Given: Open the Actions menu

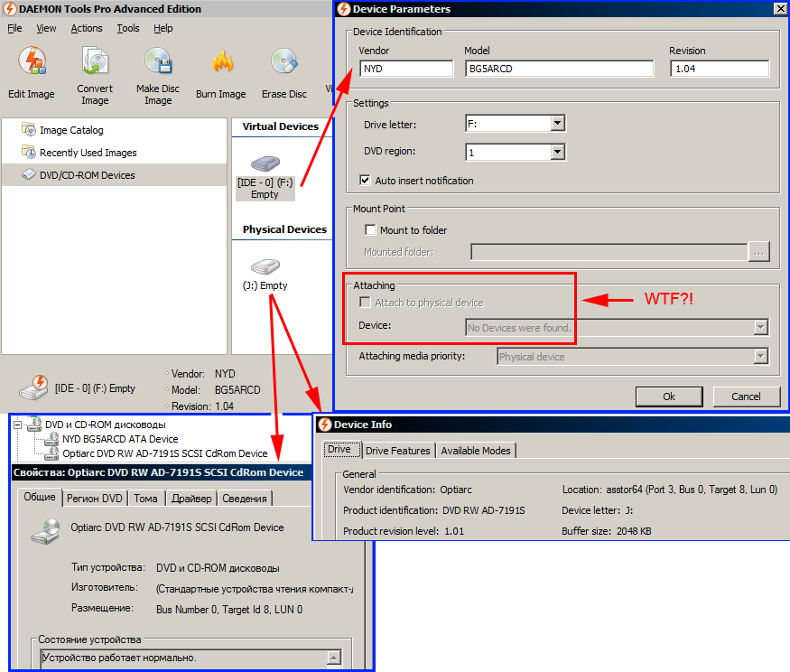Looking at the screenshot, I should [x=87, y=28].
